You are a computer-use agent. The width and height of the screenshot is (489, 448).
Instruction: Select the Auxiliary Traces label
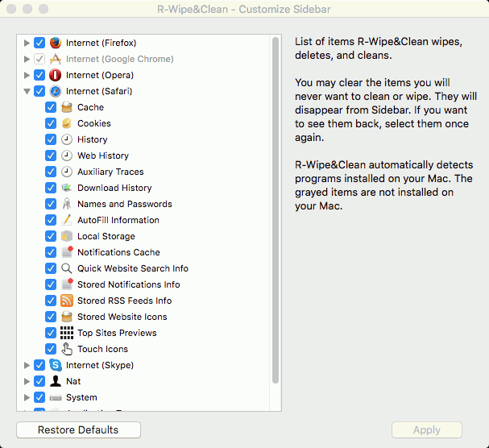[110, 172]
